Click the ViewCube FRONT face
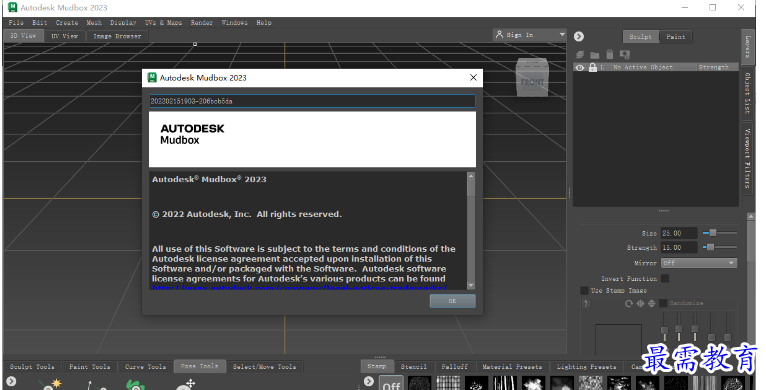 click(532, 82)
